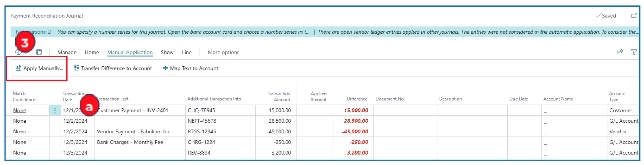This screenshot has height=165, width=644.
Task: Select the Manual Application tab
Action: 130,52
